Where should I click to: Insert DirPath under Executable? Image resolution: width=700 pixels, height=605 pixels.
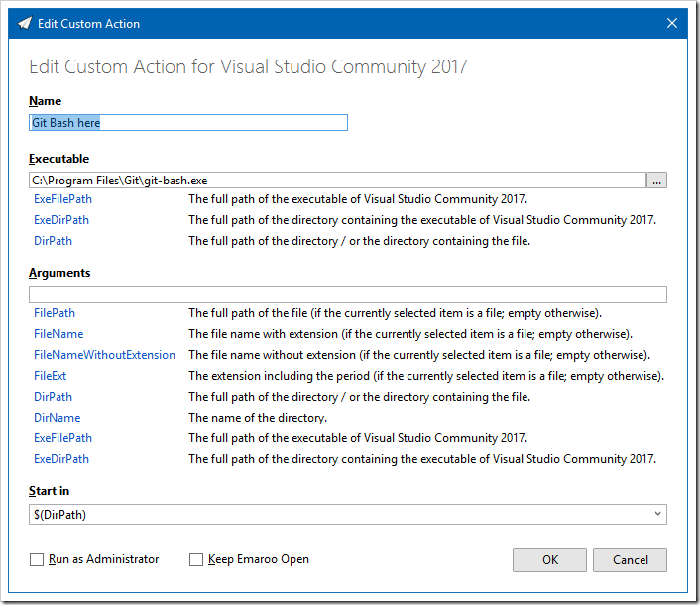click(x=54, y=241)
